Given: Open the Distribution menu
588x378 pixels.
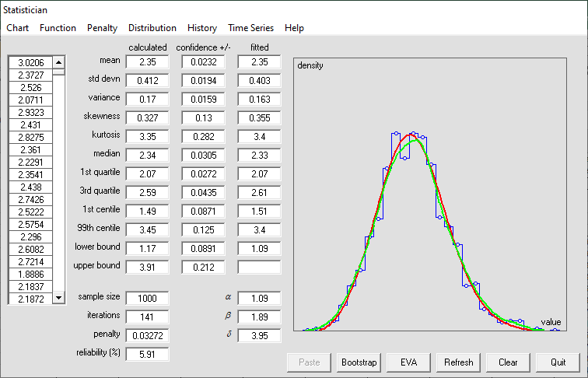Looking at the screenshot, I should (152, 28).
